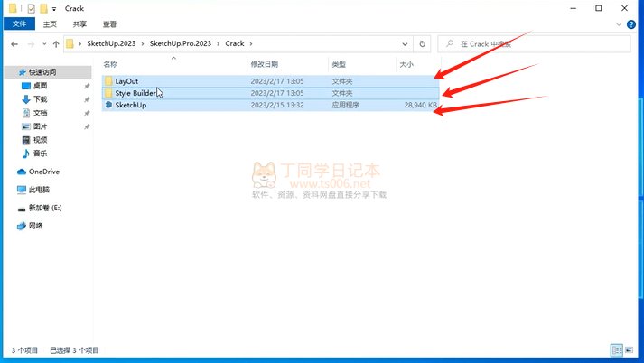Open the 查看 ribbon tab
The width and height of the screenshot is (644, 363).
click(x=109, y=24)
